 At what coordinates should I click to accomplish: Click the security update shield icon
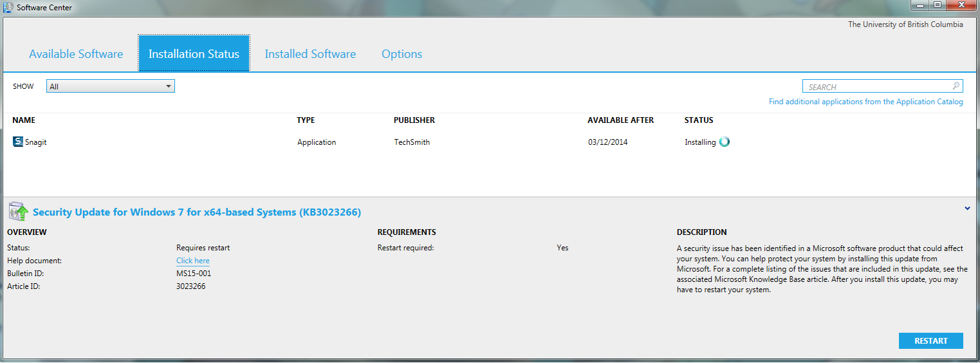click(x=18, y=211)
